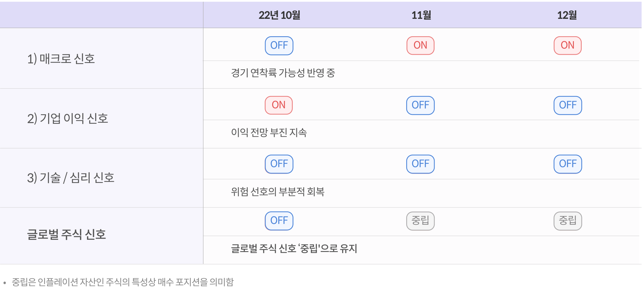The image size is (644, 294).
Task: Click the 11월 OFF badge in 기술 / 심리 신호 row
Action: (420, 164)
